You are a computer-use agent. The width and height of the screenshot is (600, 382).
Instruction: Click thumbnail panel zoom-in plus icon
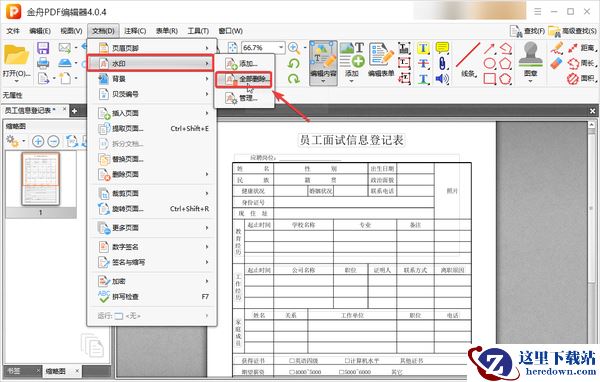(x=38, y=141)
